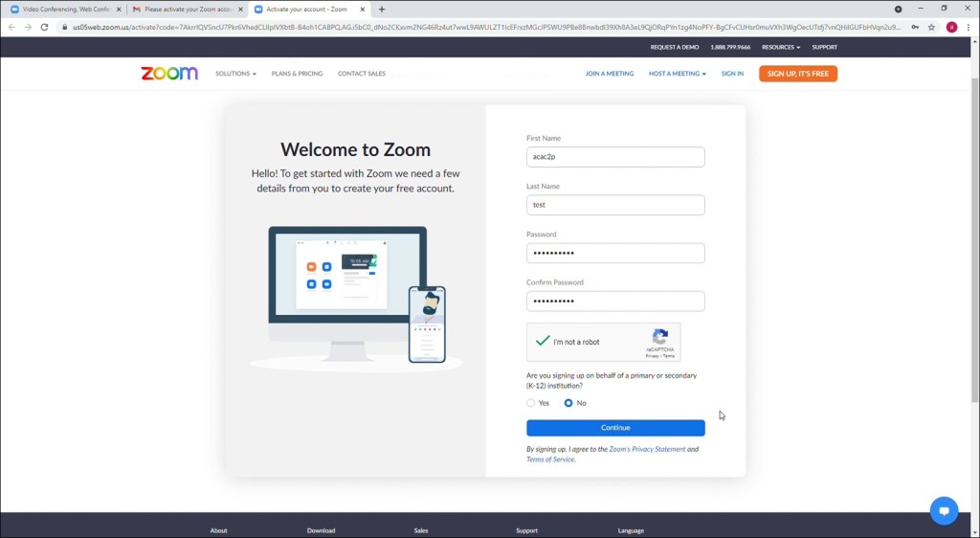The image size is (980, 538).
Task: Open a new browser tab with plus icon
Action: (382, 9)
